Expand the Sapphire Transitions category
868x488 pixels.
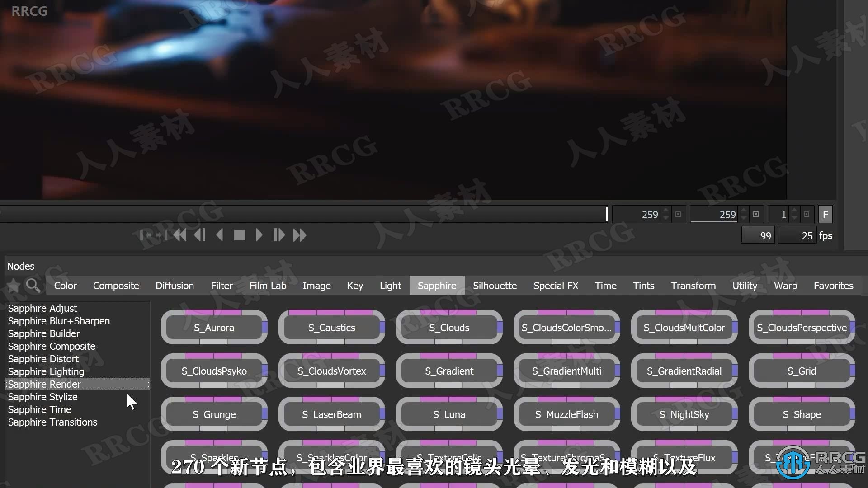point(52,422)
